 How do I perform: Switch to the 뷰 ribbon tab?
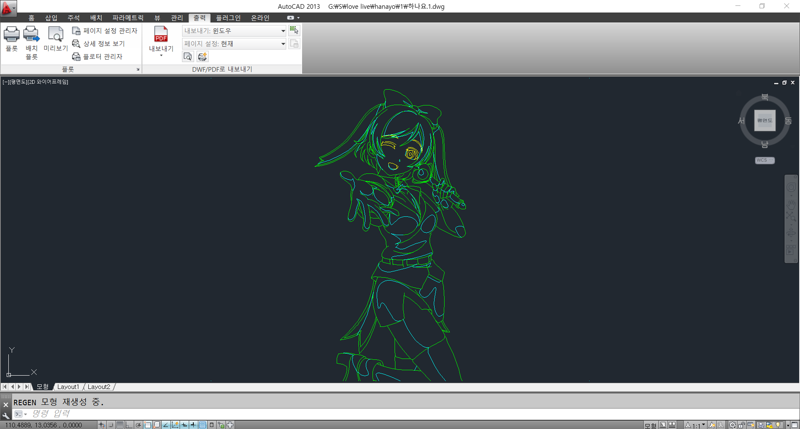pos(157,18)
